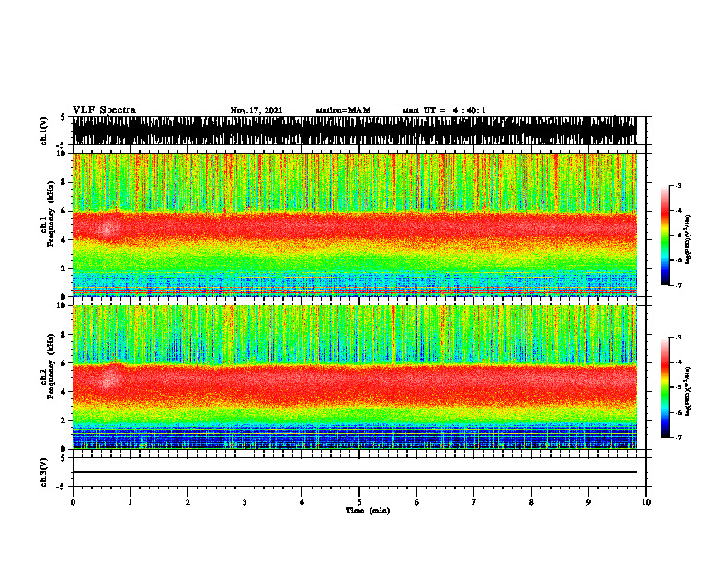The height and width of the screenshot is (563, 728).
Task: Click the bright white spot in ch.2 spectrogram
Action: click(108, 381)
